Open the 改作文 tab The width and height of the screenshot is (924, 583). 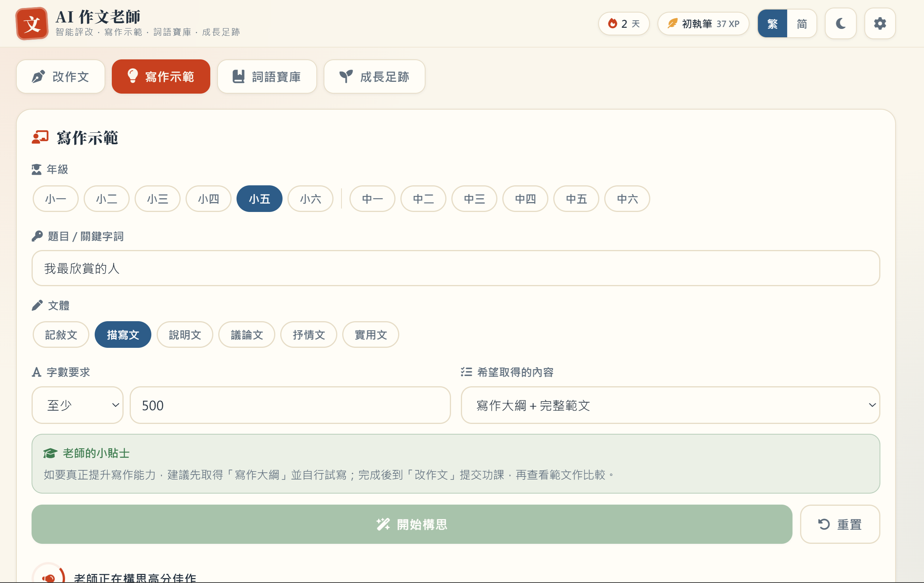(60, 76)
